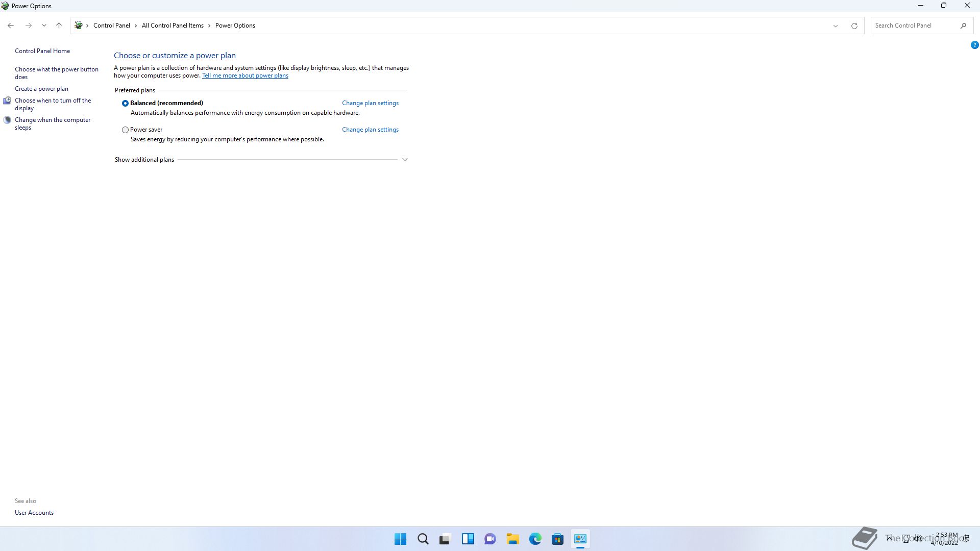Screen dimensions: 980x551
Task: Open the recent locations dropdown arrow
Action: point(44,26)
